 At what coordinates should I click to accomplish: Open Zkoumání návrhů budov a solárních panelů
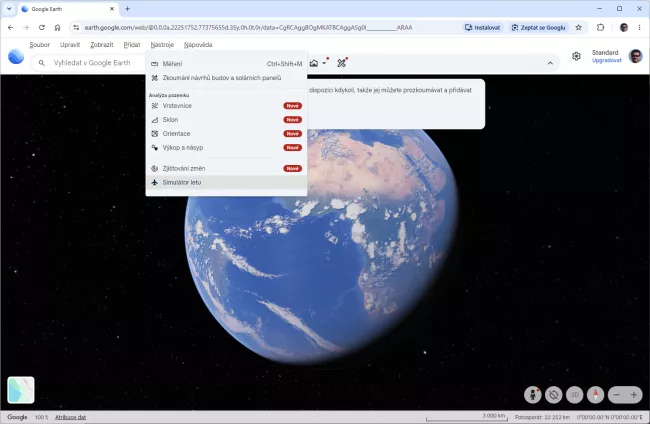point(226,78)
